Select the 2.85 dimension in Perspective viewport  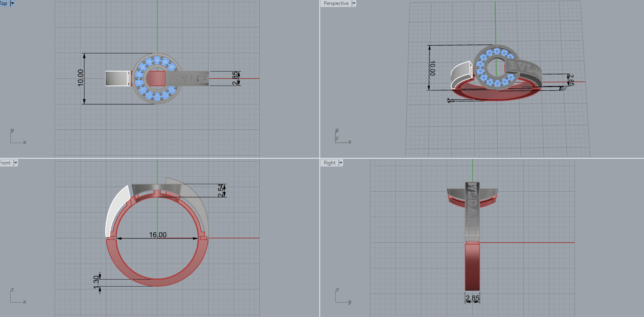point(571,80)
